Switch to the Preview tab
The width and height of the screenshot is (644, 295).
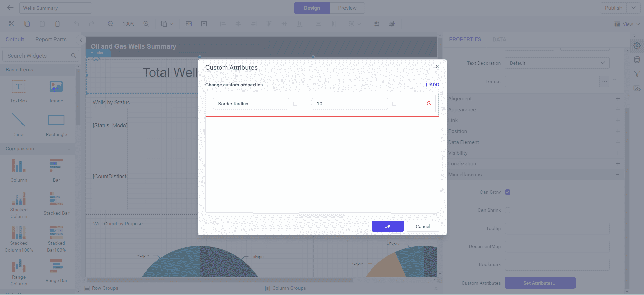347,8
